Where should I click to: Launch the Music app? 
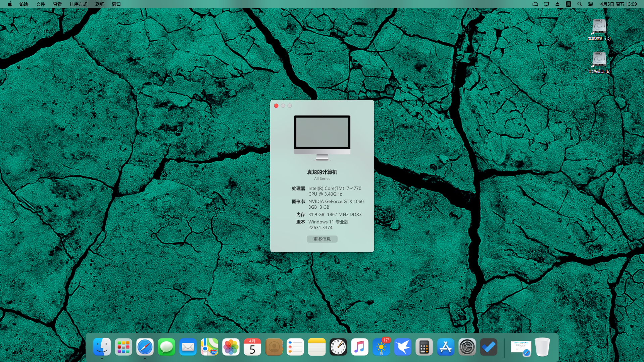tap(359, 347)
